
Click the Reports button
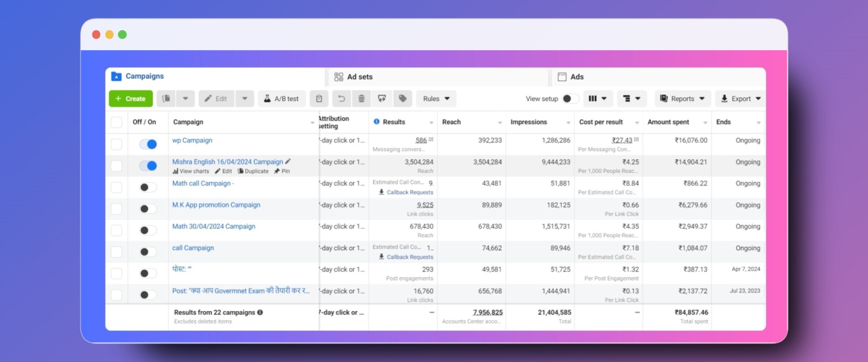tap(682, 99)
